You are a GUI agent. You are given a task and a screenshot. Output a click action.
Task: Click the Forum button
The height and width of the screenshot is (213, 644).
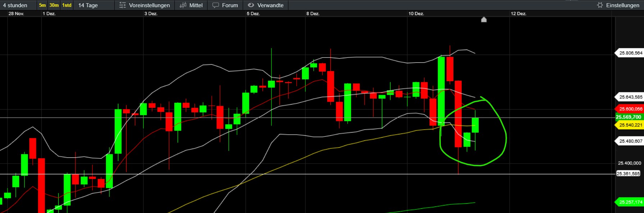[x=230, y=5]
